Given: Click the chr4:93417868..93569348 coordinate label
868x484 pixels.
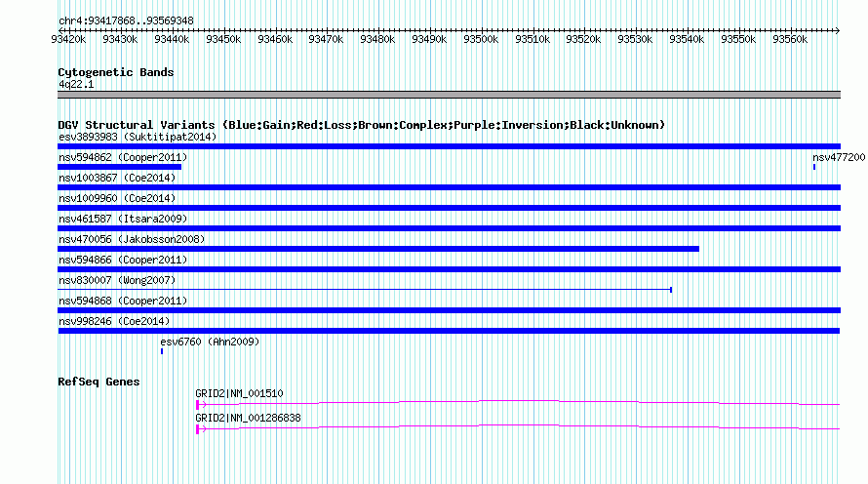Looking at the screenshot, I should tap(126, 20).
